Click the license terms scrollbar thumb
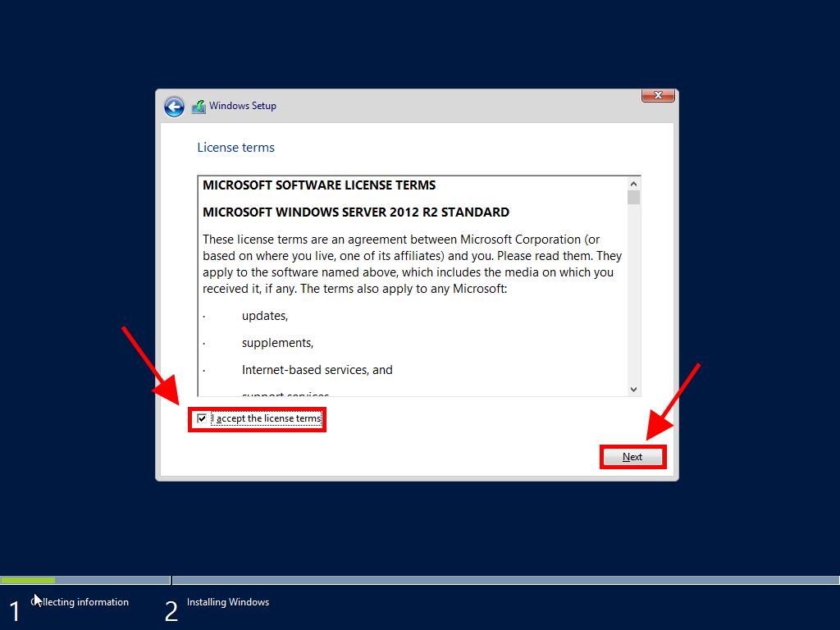This screenshot has height=630, width=840. (x=634, y=197)
